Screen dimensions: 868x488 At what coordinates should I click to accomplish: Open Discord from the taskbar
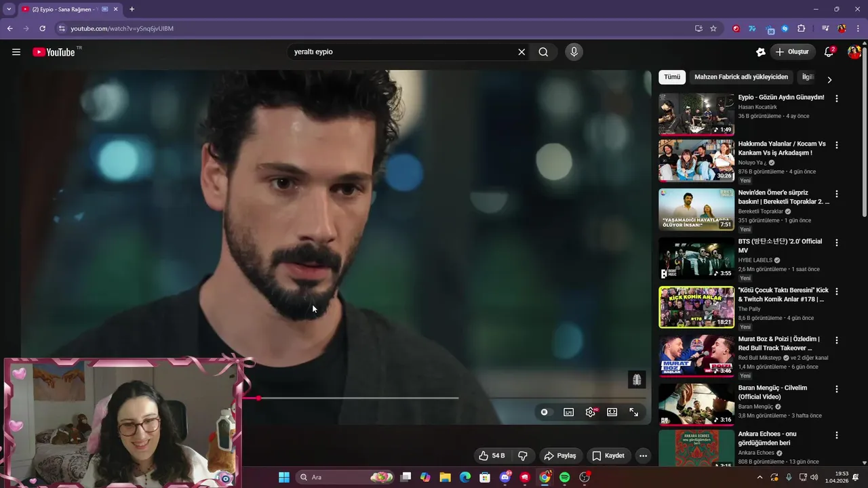pos(505,477)
